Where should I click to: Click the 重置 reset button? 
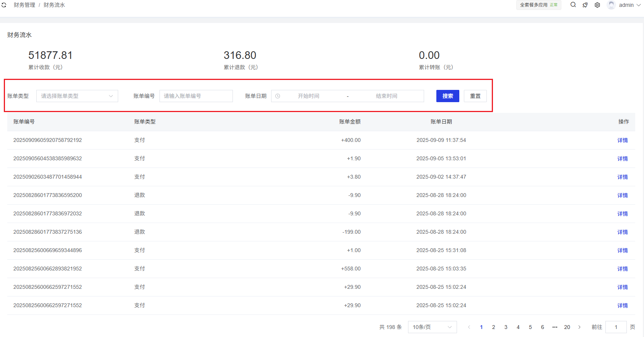(x=475, y=96)
